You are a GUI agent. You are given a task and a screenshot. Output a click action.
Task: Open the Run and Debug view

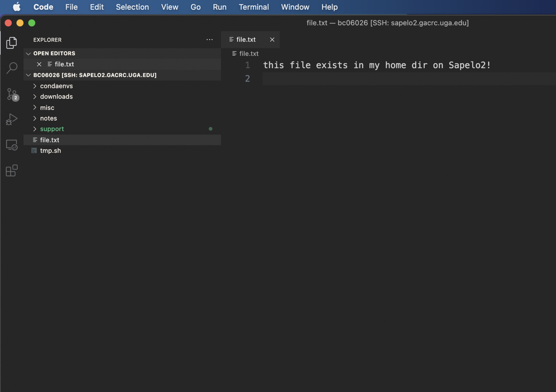(x=12, y=119)
